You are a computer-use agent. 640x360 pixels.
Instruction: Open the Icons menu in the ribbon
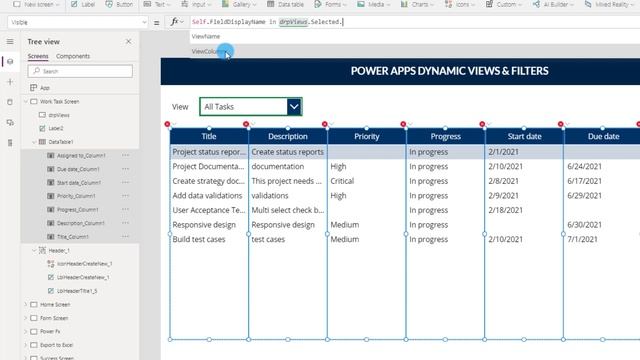[460, 4]
